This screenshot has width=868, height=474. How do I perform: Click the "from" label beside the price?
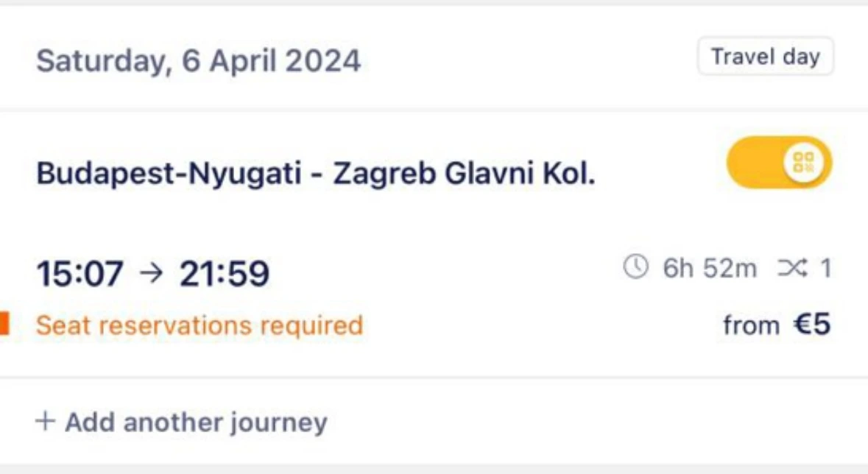pyautogui.click(x=751, y=325)
